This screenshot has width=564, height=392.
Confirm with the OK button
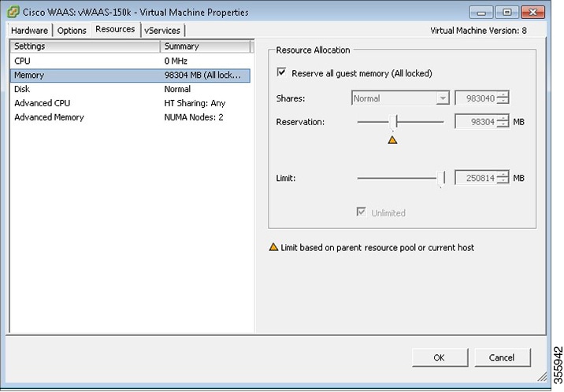(440, 357)
